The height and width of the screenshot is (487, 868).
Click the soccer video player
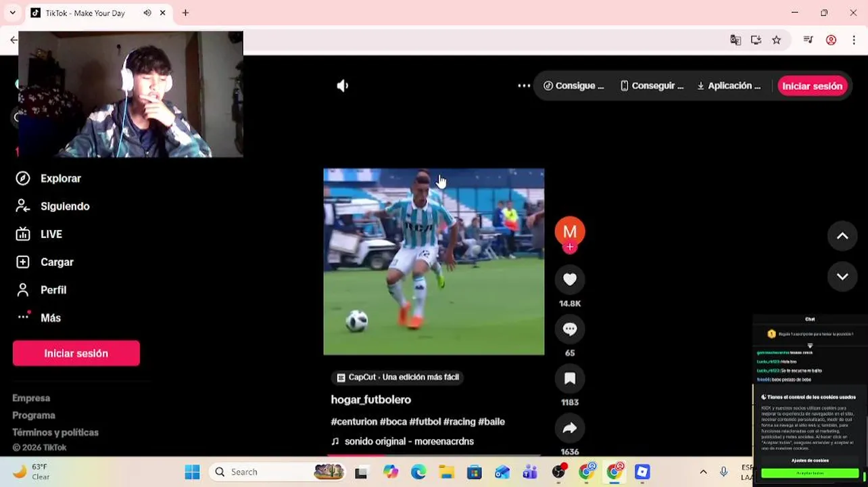tap(434, 262)
